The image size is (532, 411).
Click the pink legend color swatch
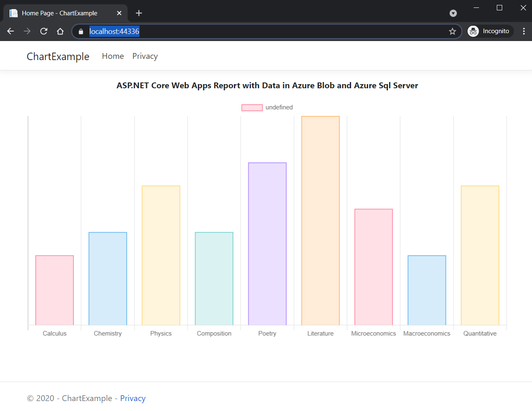point(252,107)
